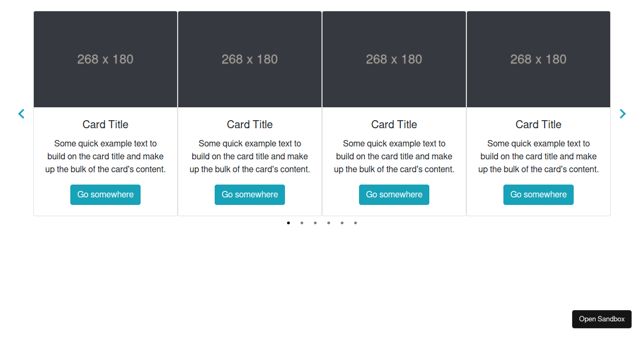
Task: Select the third carousel pagination dot
Action: pos(315,223)
